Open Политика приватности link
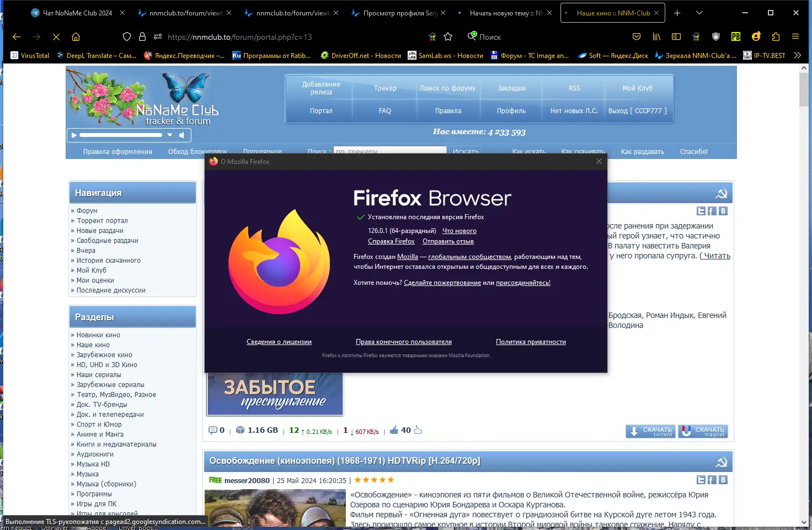This screenshot has width=812, height=530. click(531, 342)
